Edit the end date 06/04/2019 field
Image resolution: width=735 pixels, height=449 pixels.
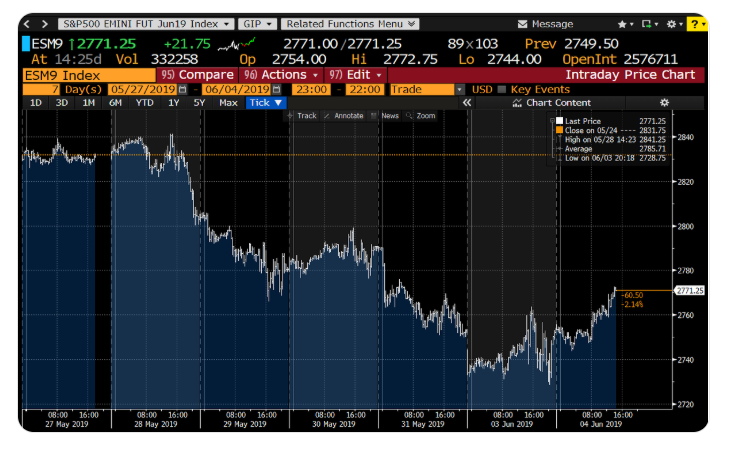[x=237, y=90]
